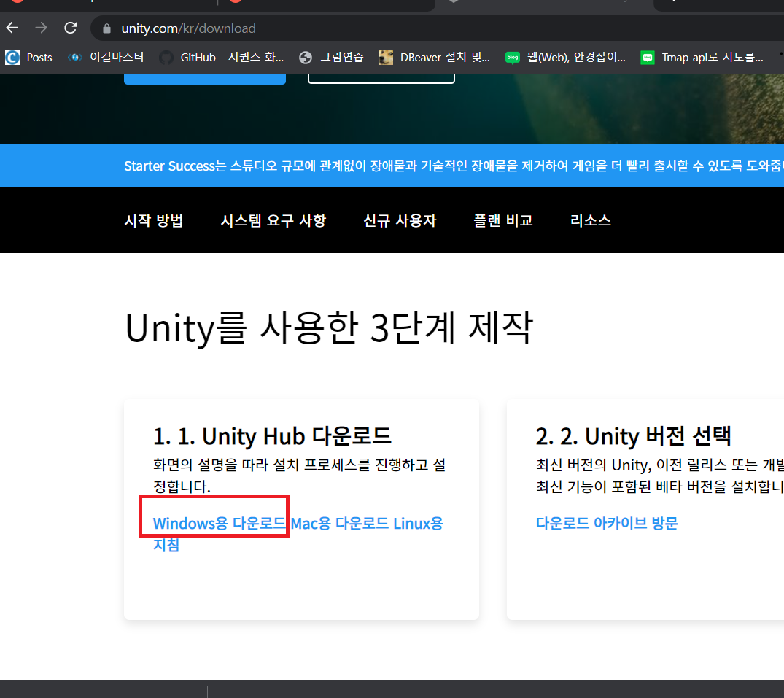Screen dimensions: 784x698
Task: Click the green favicon of Tmap bookmark
Action: (x=648, y=58)
